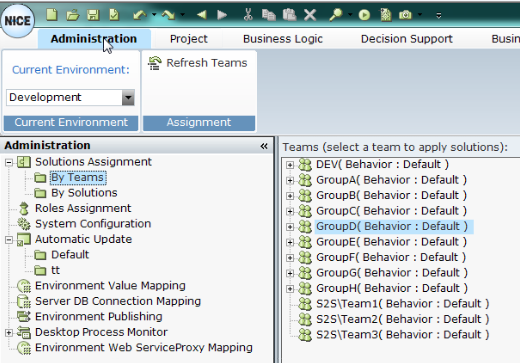520x363 pixels.
Task: Navigate back with the left arrow
Action: click(202, 15)
